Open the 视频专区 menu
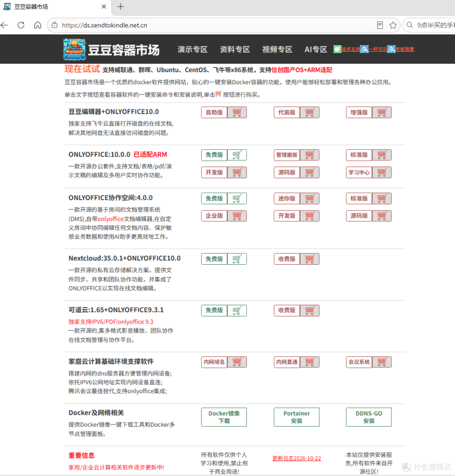455x476 pixels. [x=277, y=50]
